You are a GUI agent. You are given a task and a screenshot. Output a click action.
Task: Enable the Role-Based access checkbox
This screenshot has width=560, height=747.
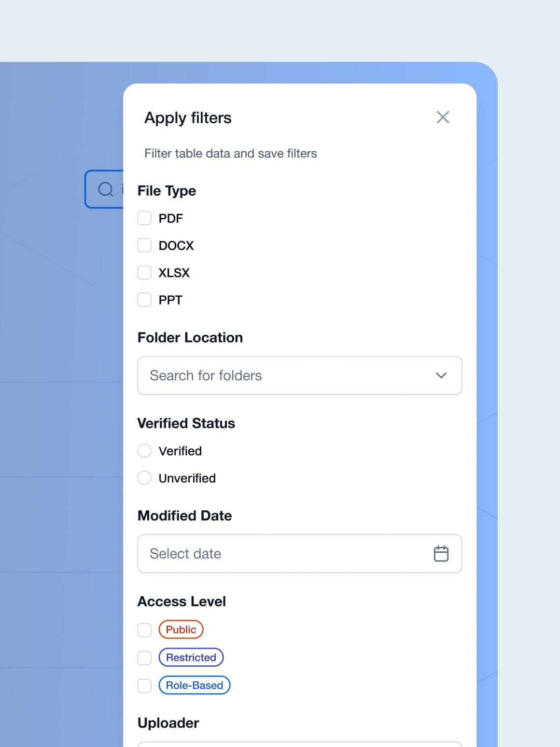144,686
